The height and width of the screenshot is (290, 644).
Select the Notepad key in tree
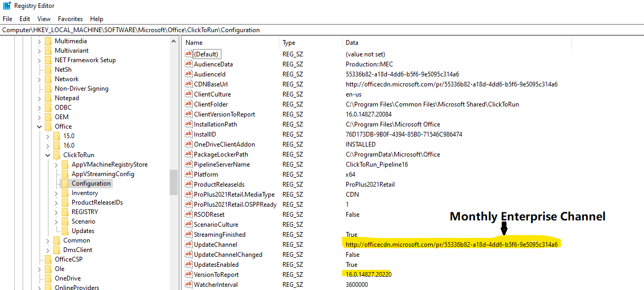point(67,98)
